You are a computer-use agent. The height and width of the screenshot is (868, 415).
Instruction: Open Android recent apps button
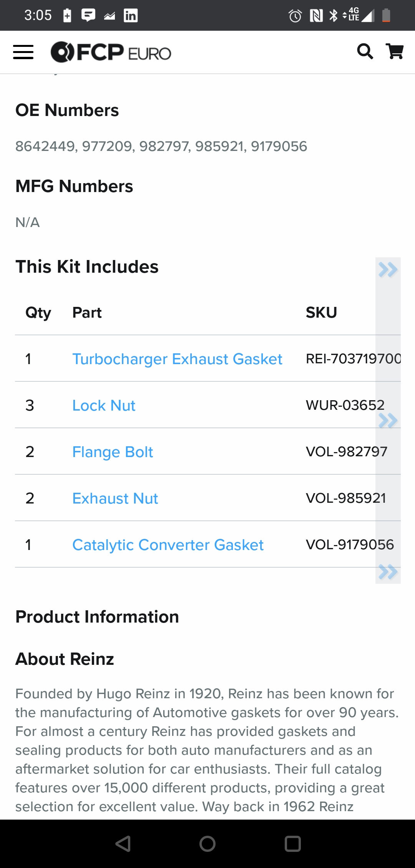coord(292,844)
